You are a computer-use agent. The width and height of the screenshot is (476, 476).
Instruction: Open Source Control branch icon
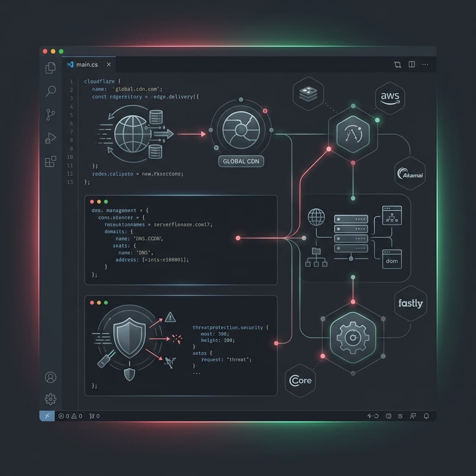pos(50,114)
